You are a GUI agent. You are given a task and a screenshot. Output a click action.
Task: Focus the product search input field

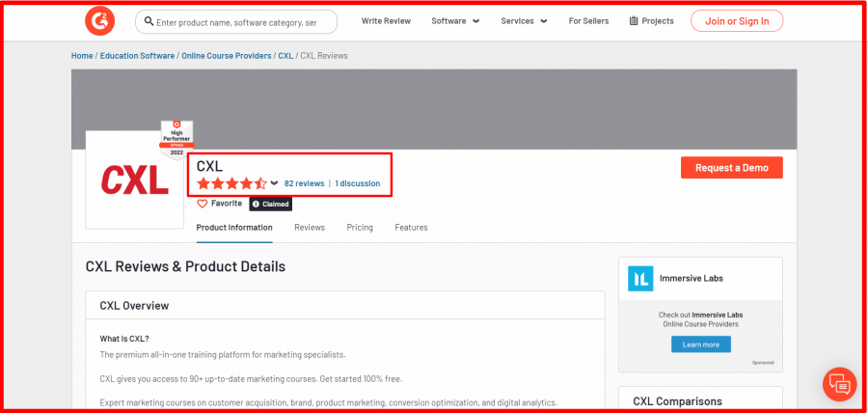[x=243, y=21]
